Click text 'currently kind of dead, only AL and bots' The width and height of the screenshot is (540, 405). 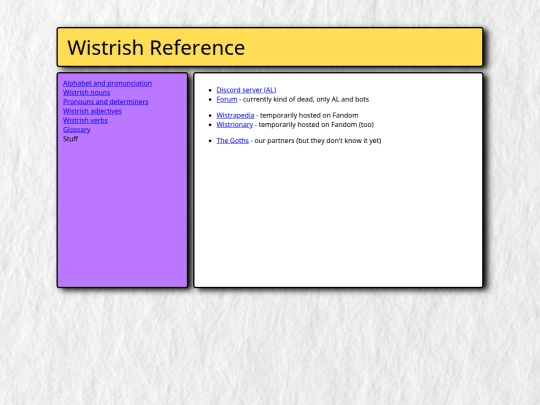point(306,100)
